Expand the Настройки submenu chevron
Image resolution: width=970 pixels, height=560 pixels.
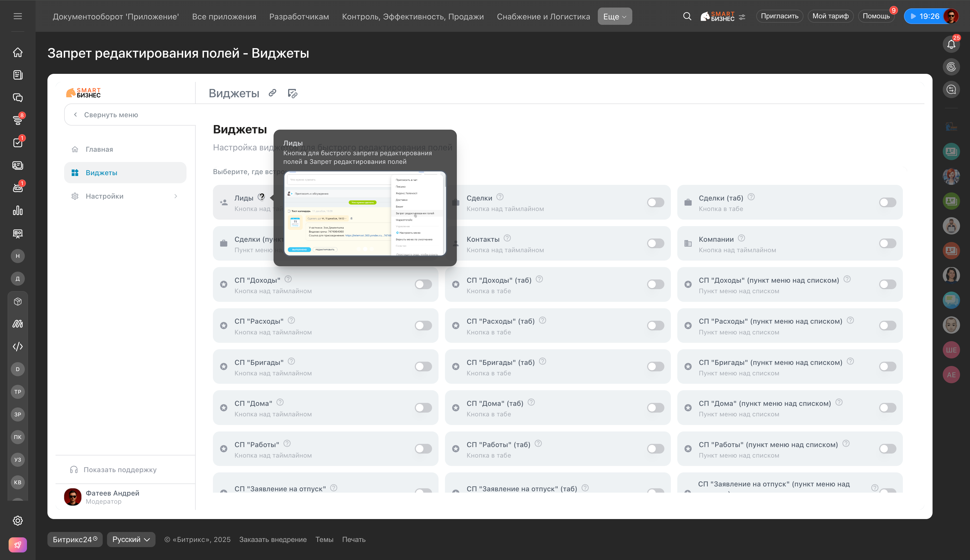coord(176,196)
